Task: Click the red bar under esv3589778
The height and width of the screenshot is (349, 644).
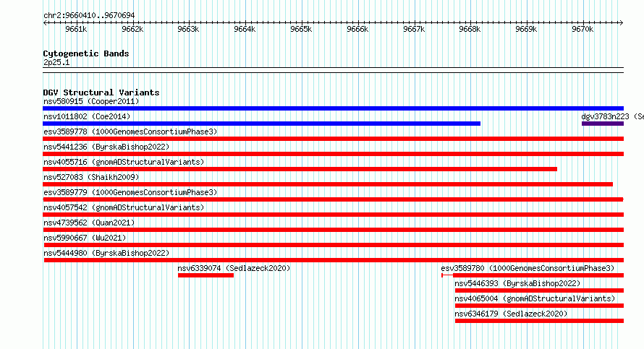Action: pyautogui.click(x=333, y=139)
